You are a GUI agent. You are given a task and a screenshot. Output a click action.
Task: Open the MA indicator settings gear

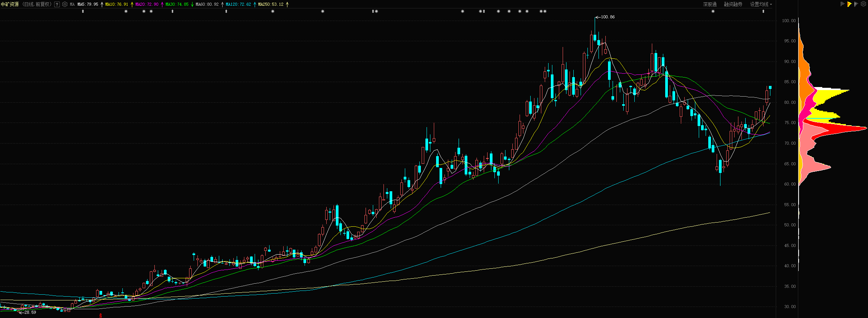65,5
